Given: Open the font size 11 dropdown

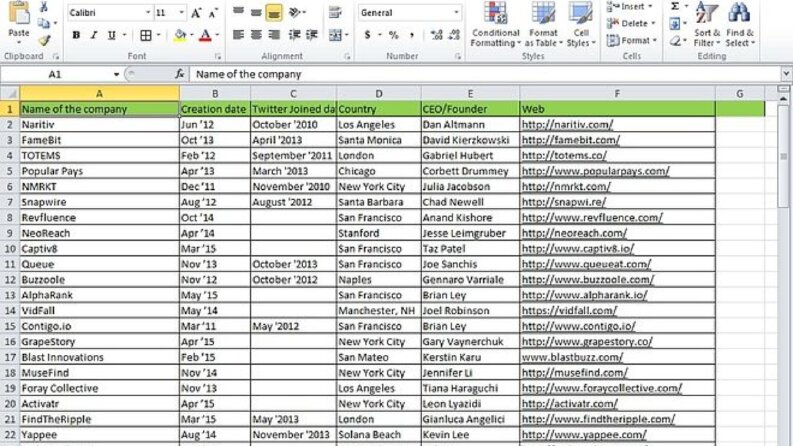Looking at the screenshot, I should [181, 13].
